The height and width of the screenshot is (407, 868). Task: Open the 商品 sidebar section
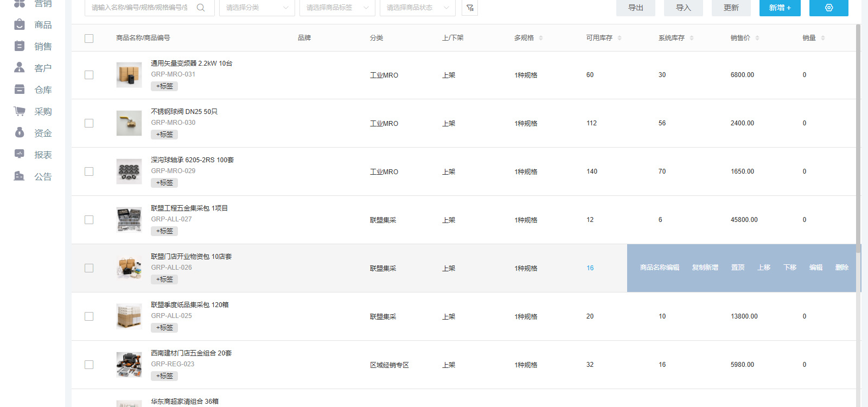click(33, 25)
